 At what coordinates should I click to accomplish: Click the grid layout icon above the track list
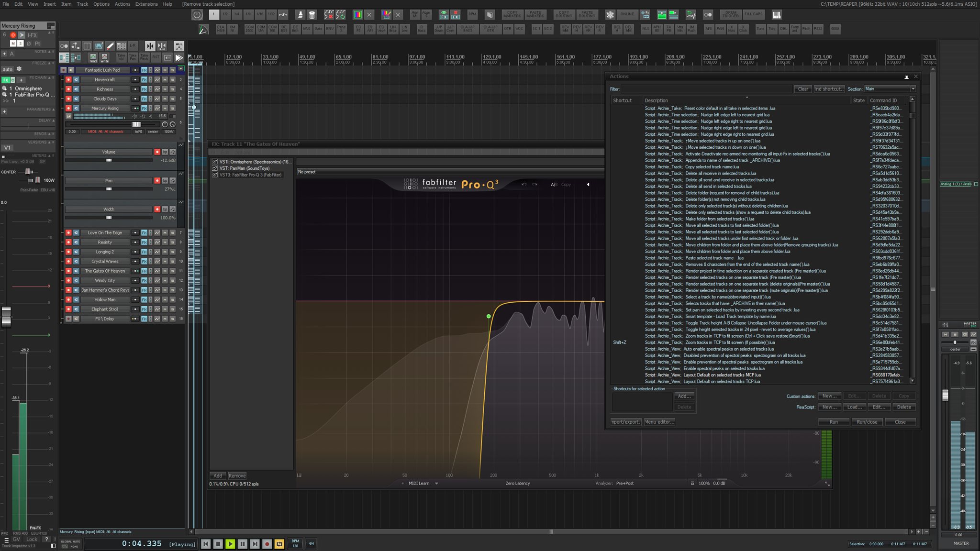pyautogui.click(x=122, y=46)
